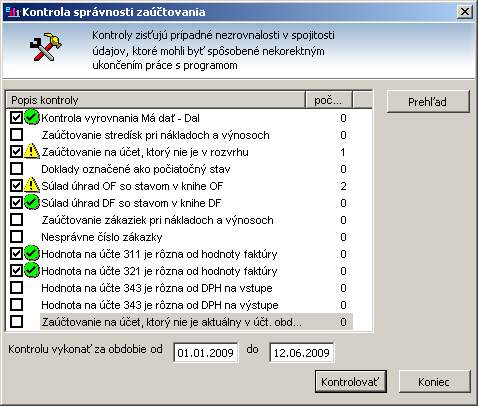
Task: Tick Nesprávne číslo zákazky checkbox
Action: coord(16,237)
